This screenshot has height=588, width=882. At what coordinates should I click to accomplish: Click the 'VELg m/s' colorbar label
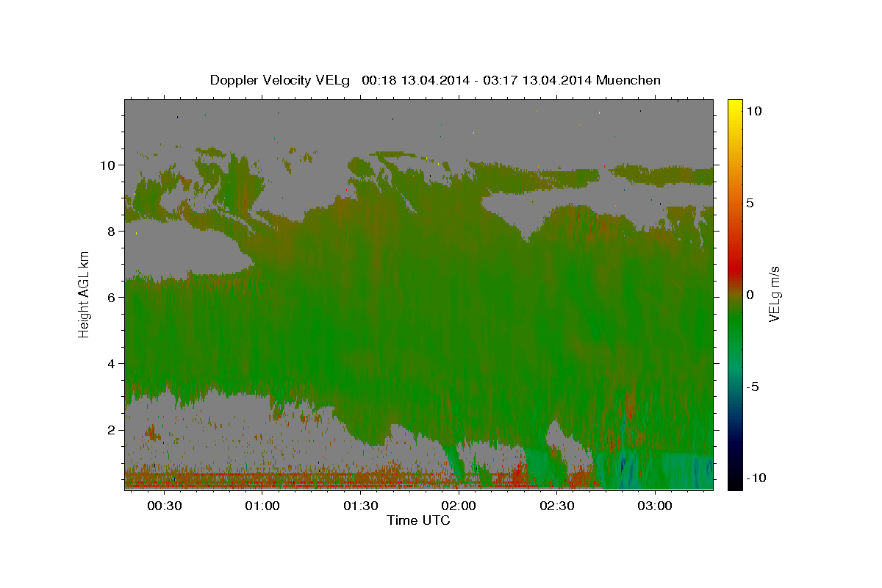click(775, 294)
